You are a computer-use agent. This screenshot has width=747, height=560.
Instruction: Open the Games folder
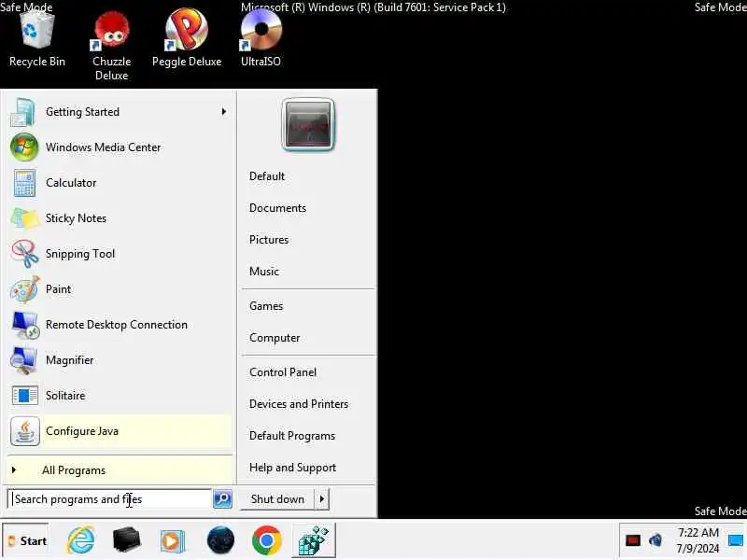point(266,306)
